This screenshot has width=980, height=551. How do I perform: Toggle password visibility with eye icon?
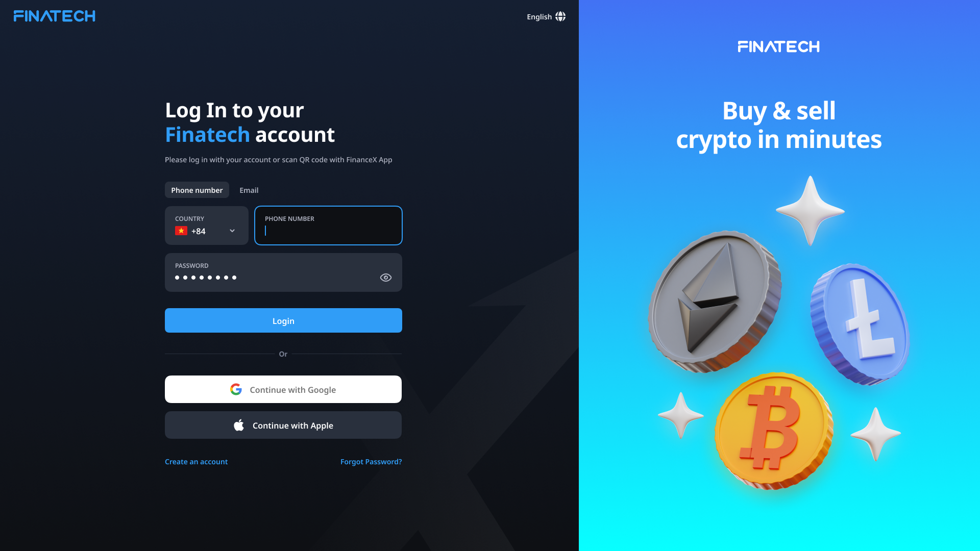[x=386, y=277]
